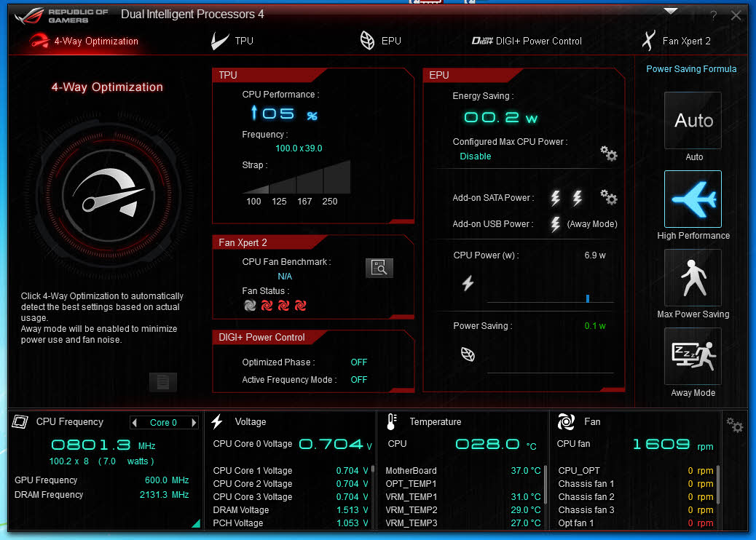Open Add-on SATA Power settings gear
The height and width of the screenshot is (540, 756).
point(608,197)
